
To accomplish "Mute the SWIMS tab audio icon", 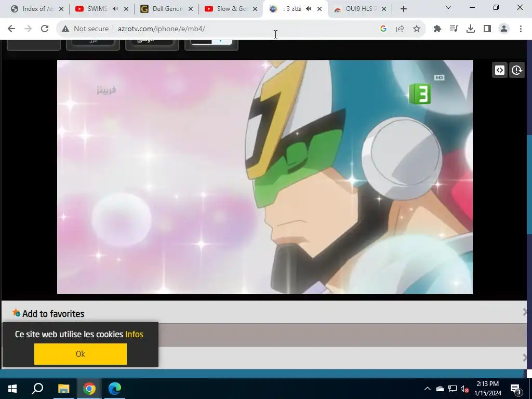I will coord(115,9).
